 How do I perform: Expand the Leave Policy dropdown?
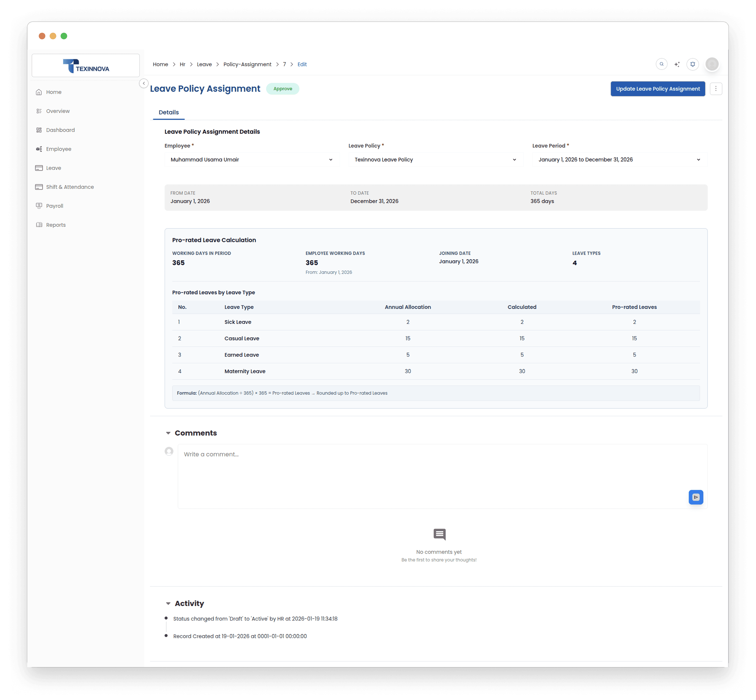(435, 160)
